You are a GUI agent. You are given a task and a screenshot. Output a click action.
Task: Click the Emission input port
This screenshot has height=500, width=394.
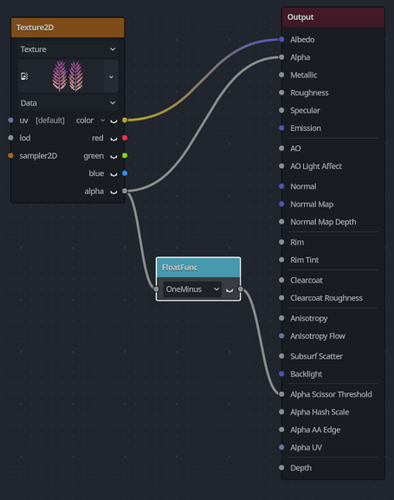282,128
